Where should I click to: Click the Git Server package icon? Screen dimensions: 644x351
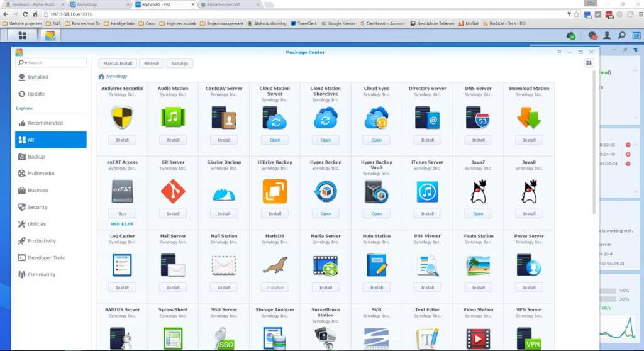[173, 191]
